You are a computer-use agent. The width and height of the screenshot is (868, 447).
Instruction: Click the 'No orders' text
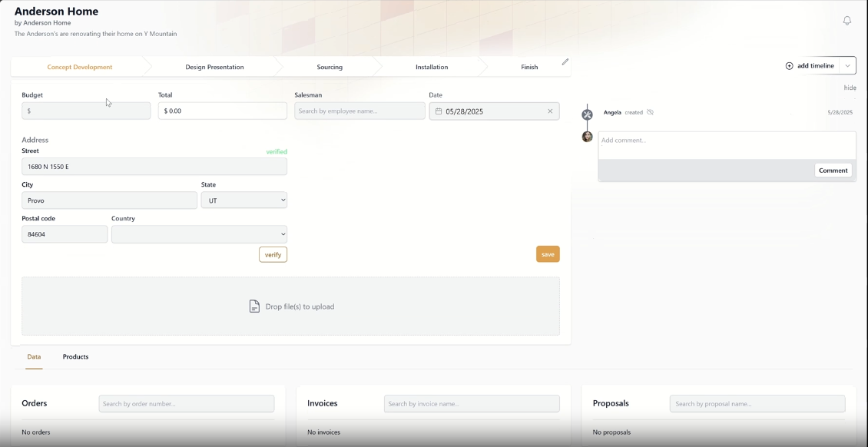coord(36,432)
